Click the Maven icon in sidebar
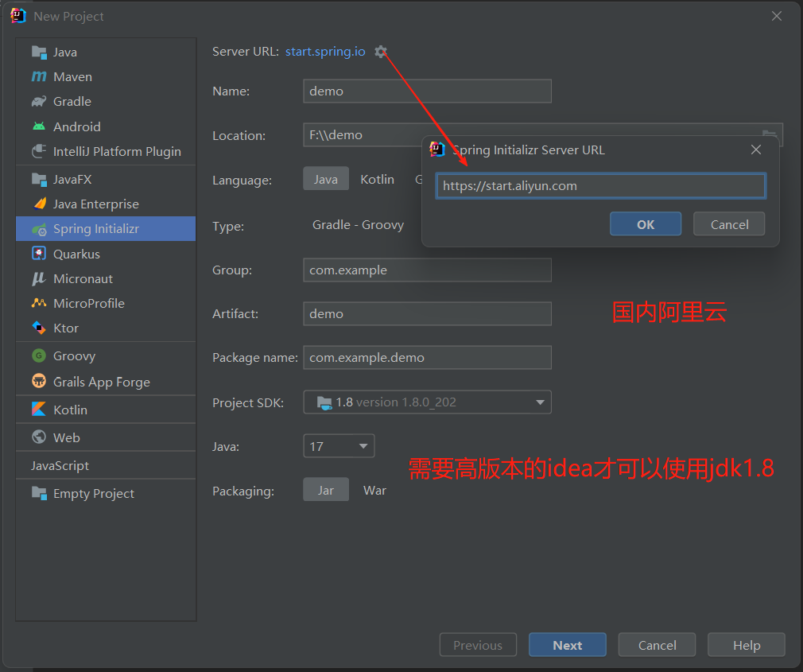803x672 pixels. [39, 77]
